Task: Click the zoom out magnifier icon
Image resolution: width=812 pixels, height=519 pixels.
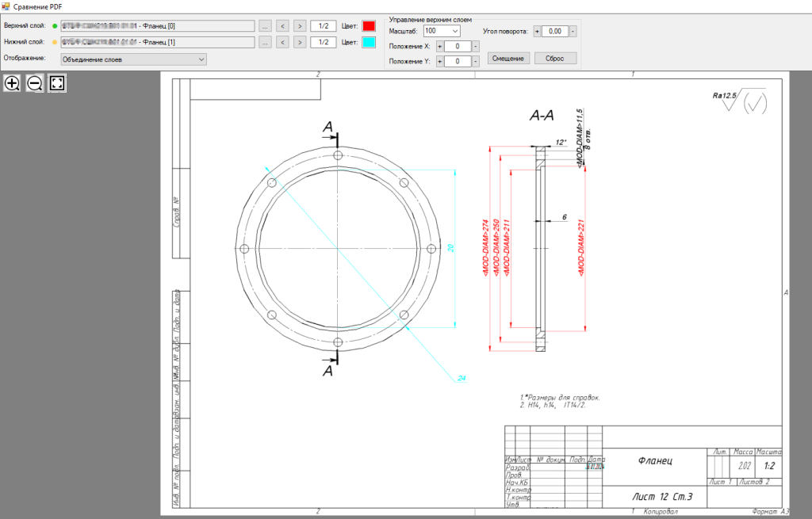Action: pyautogui.click(x=35, y=83)
